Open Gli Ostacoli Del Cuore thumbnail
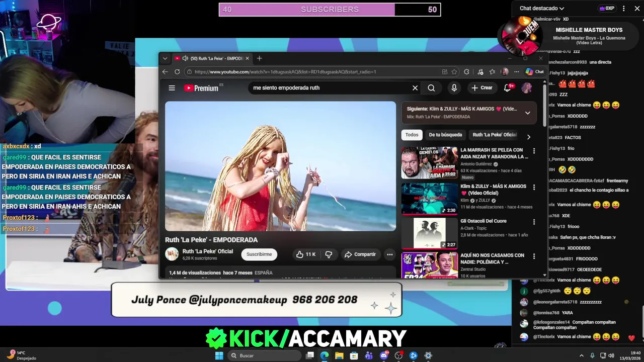 [429, 233]
